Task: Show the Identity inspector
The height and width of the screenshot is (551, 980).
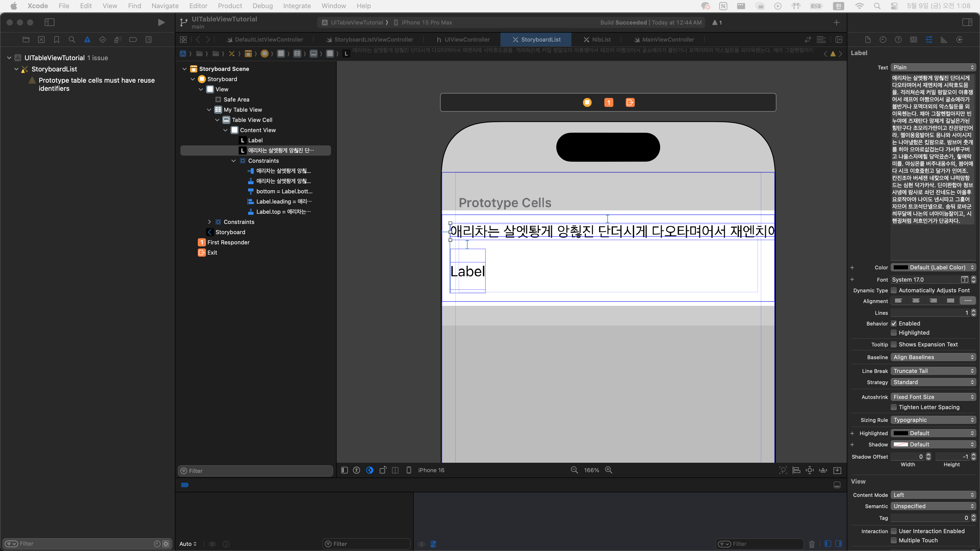Action: tap(914, 40)
